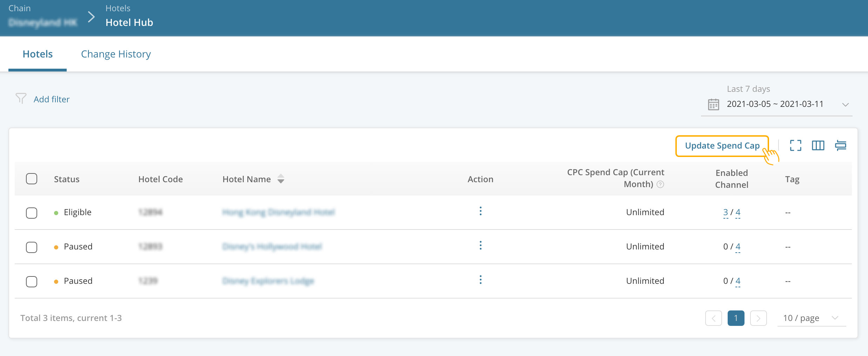The height and width of the screenshot is (356, 868).
Task: Go to previous page arrow
Action: [x=713, y=318]
